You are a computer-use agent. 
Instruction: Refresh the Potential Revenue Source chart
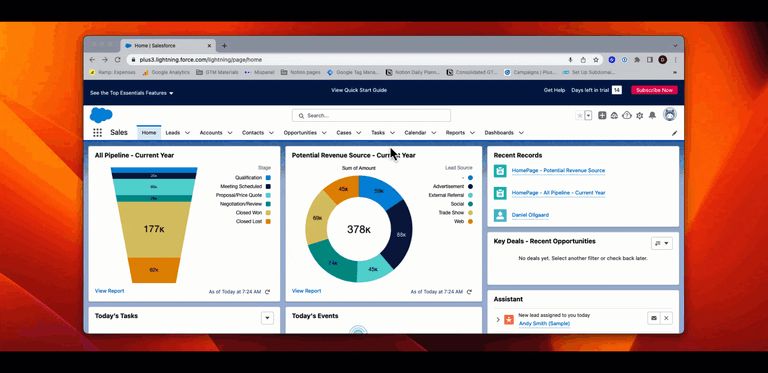pyautogui.click(x=469, y=292)
